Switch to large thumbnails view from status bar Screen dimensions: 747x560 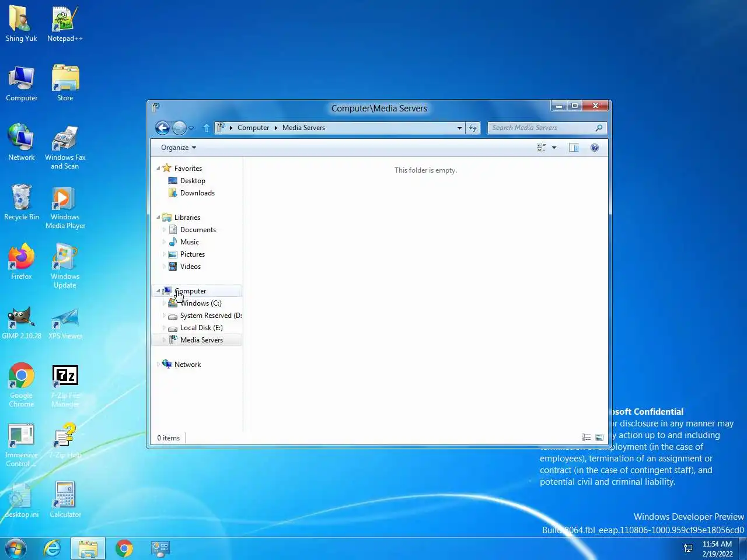(x=599, y=437)
